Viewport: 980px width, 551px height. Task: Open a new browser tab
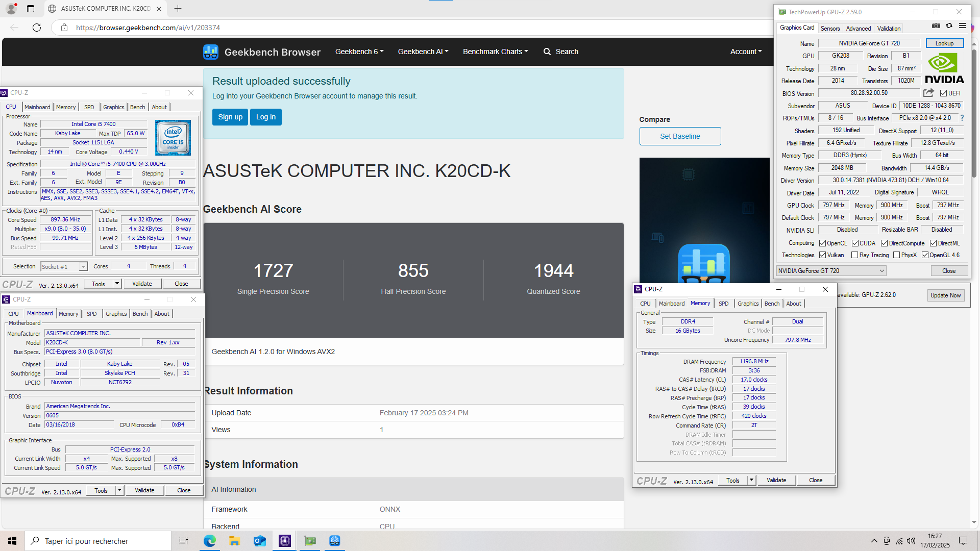point(178,8)
